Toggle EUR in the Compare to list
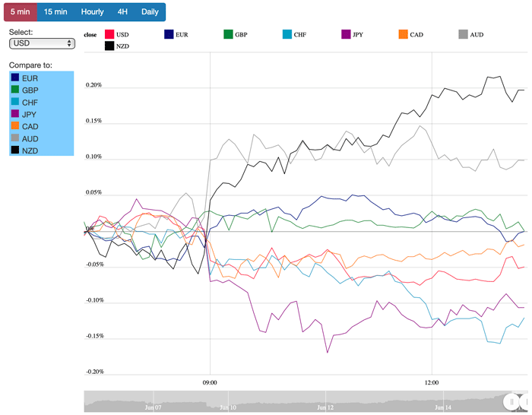This screenshot has height=415, width=532. (x=30, y=78)
